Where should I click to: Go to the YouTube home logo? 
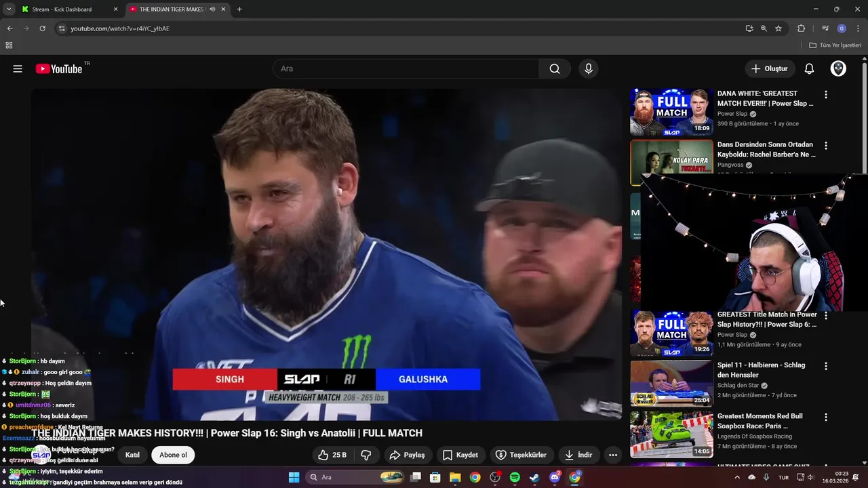point(59,68)
